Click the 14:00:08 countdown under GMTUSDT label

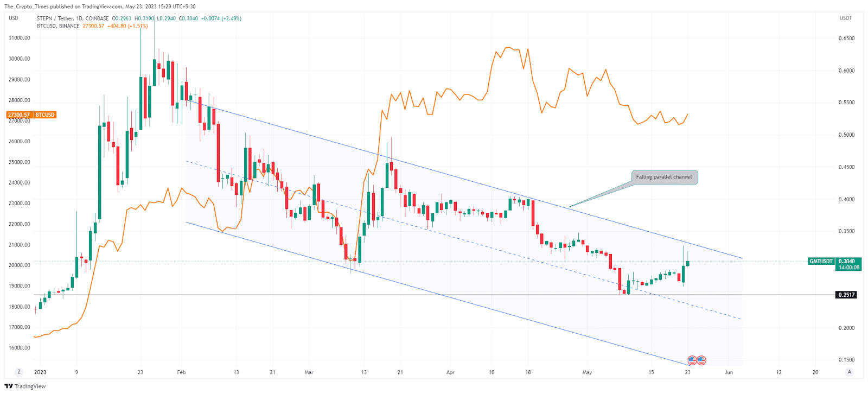coord(849,268)
